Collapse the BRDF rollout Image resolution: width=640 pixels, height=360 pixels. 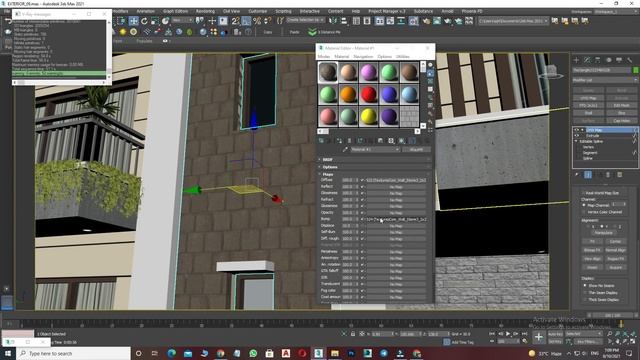tap(375, 159)
